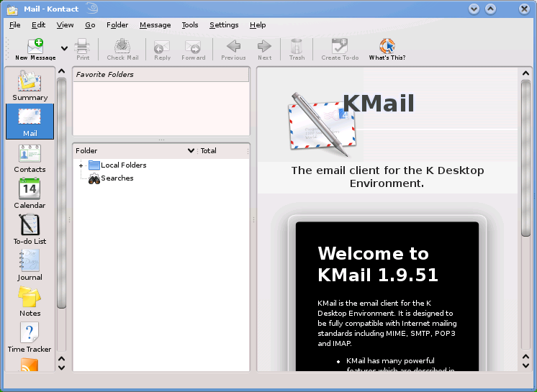Open the To-do List component
Image resolution: width=537 pixels, height=392 pixels.
pos(30,229)
